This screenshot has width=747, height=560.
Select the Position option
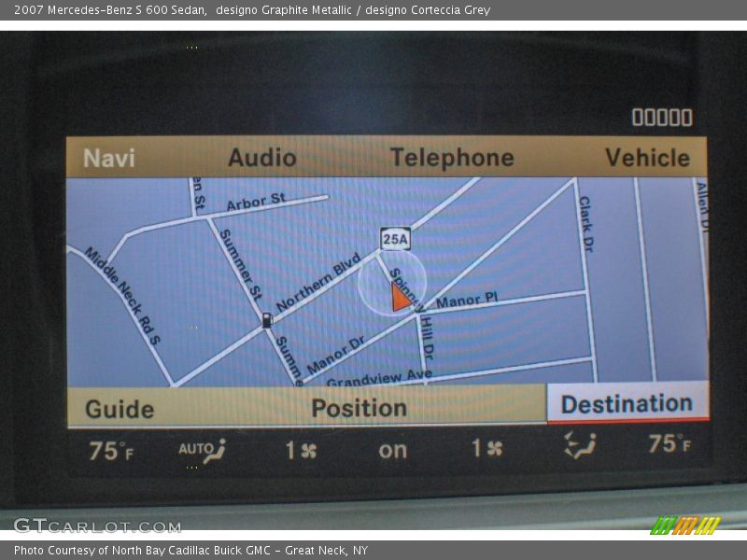359,408
